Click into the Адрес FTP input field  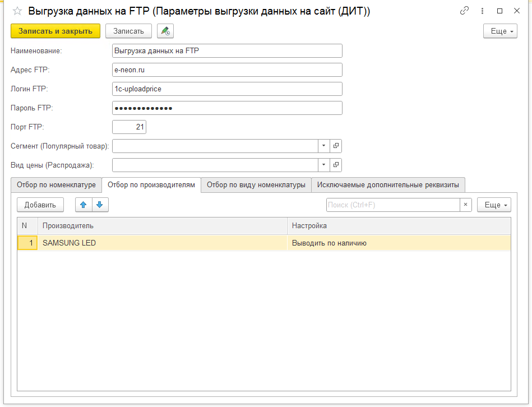227,70
